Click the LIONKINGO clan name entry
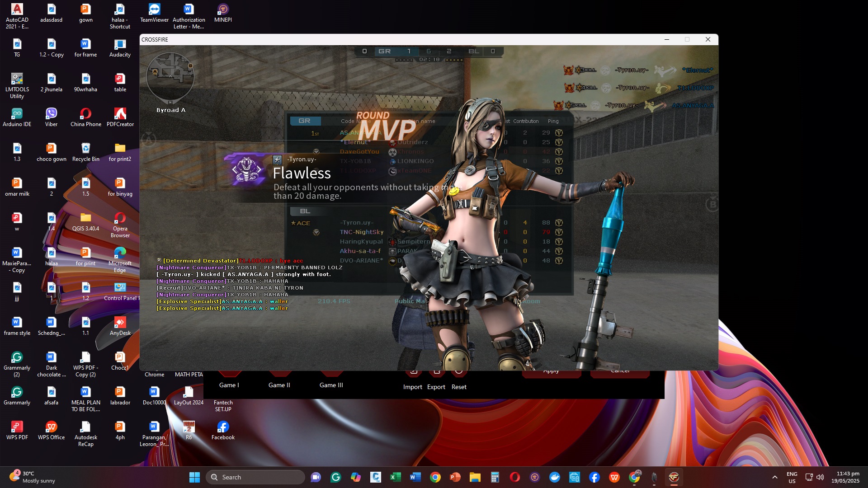This screenshot has height=488, width=868. point(415,161)
